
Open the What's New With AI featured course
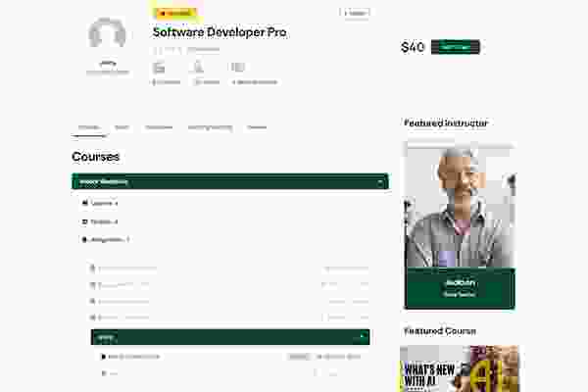click(460, 368)
